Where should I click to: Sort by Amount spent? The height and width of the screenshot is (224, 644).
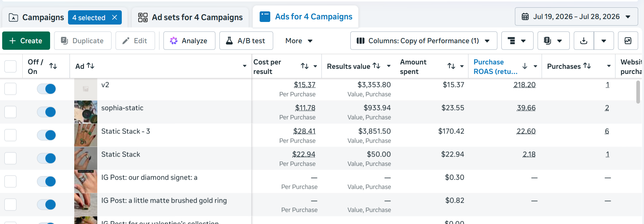[x=451, y=66]
